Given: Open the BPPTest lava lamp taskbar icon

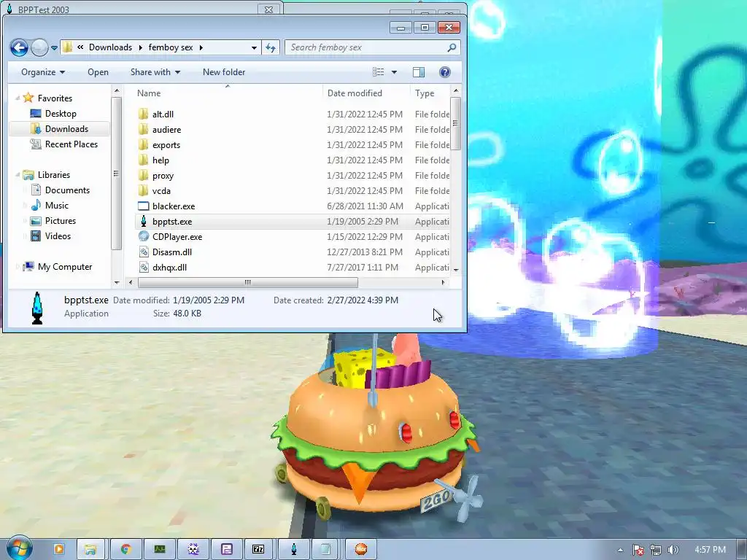Looking at the screenshot, I should tap(293, 550).
